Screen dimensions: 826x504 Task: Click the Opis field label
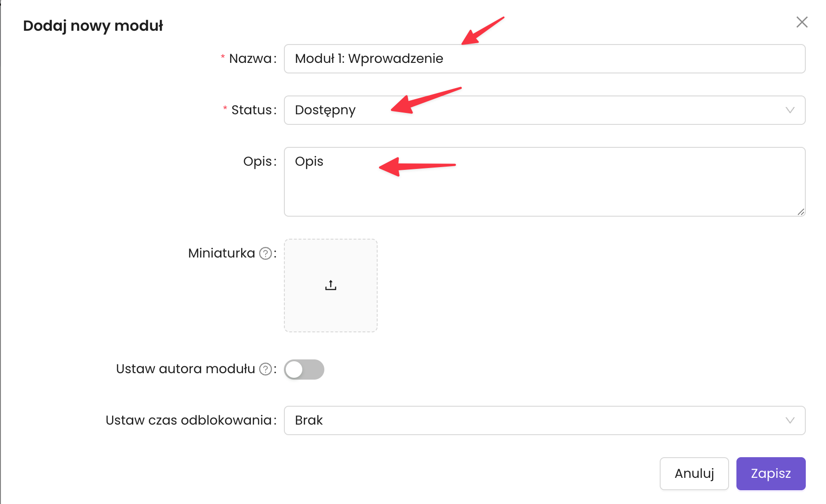click(258, 162)
